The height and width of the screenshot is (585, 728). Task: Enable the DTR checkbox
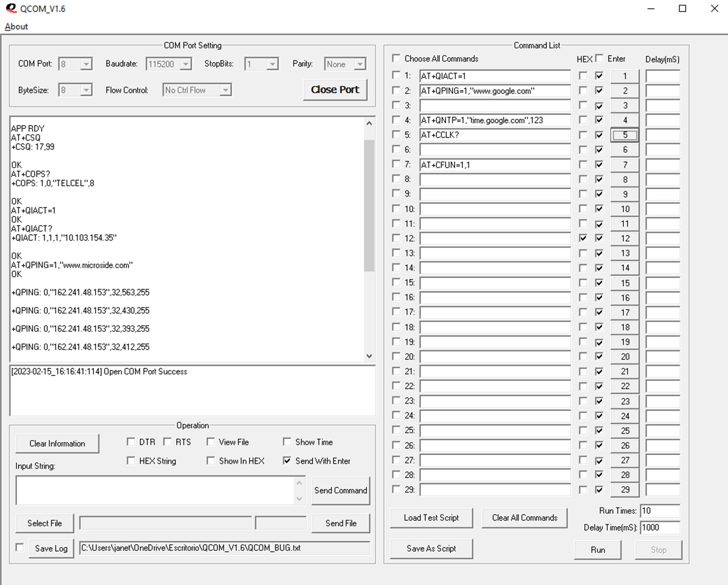tap(131, 442)
